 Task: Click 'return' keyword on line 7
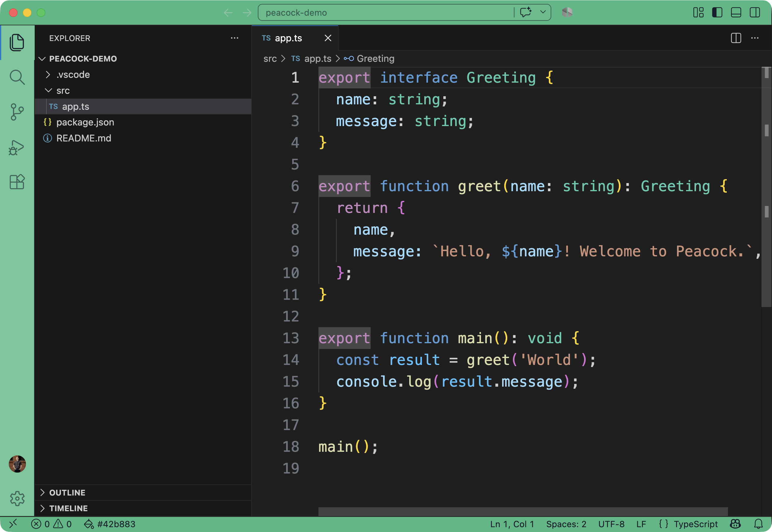pyautogui.click(x=362, y=208)
